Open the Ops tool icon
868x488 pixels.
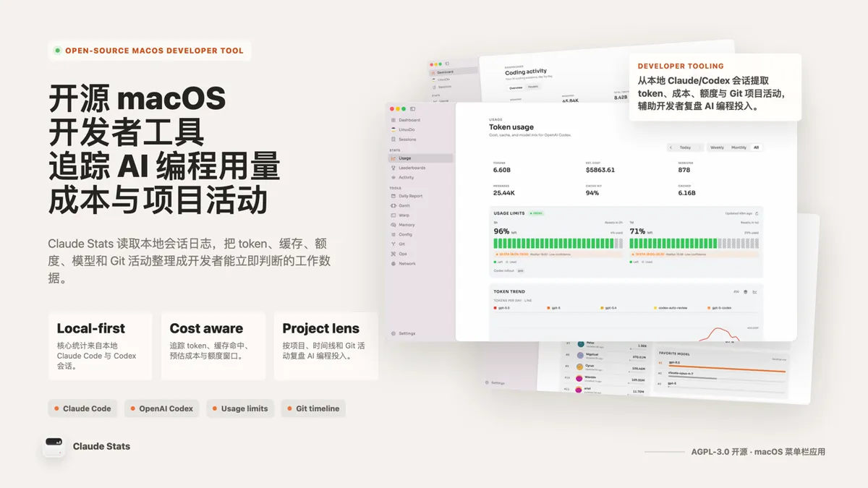click(393, 254)
